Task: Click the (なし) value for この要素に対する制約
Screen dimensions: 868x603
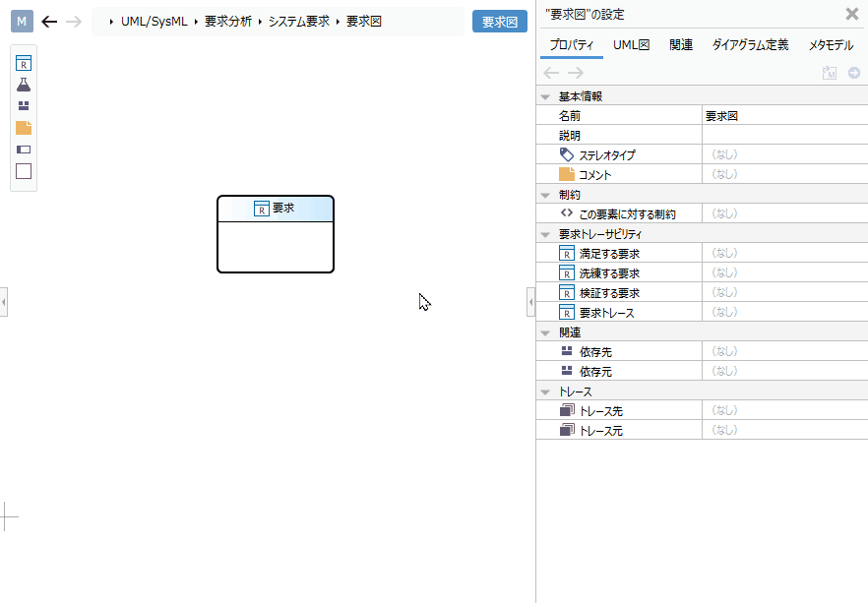Action: point(724,213)
